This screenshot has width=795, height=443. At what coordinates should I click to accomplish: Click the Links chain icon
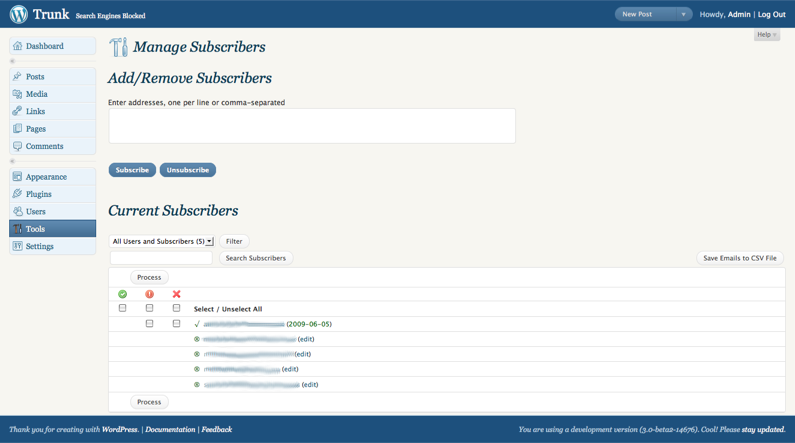18,111
